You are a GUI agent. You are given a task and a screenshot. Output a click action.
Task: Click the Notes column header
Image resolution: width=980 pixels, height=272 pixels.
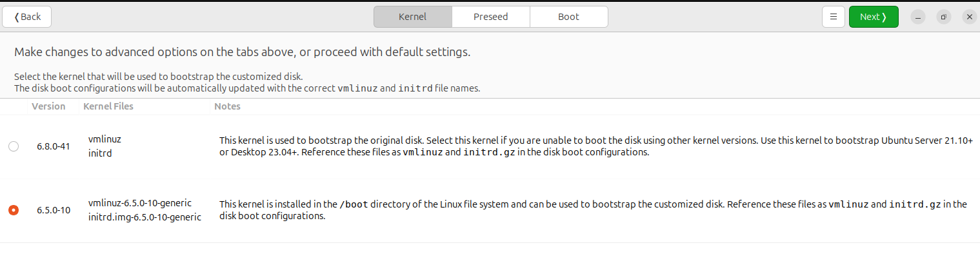pyautogui.click(x=227, y=106)
